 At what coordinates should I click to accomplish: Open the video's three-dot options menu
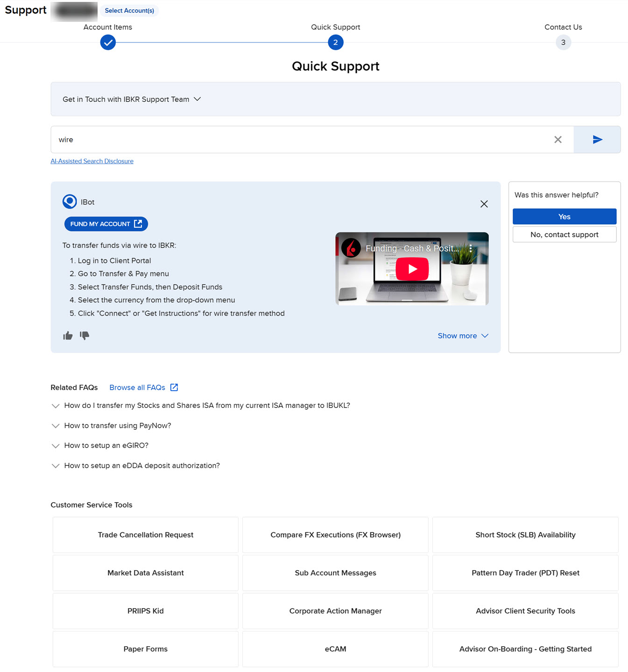471,248
